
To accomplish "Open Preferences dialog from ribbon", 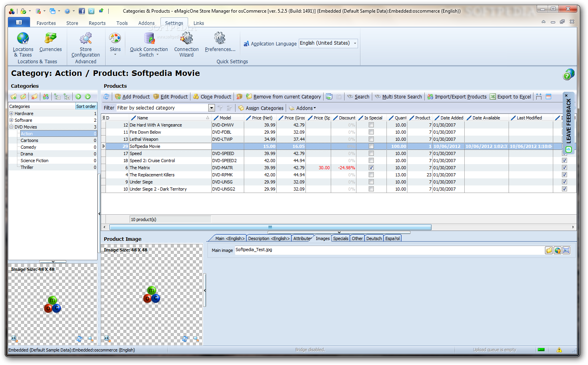I will (220, 42).
